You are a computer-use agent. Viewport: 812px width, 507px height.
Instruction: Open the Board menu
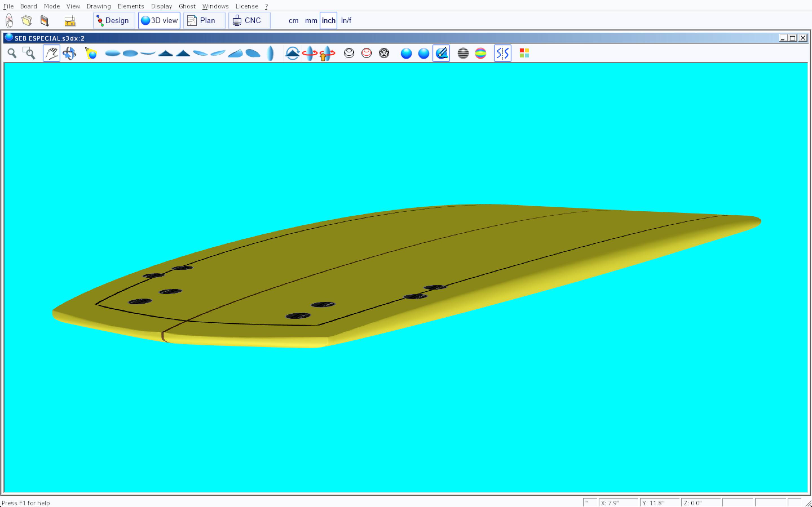[x=28, y=6]
